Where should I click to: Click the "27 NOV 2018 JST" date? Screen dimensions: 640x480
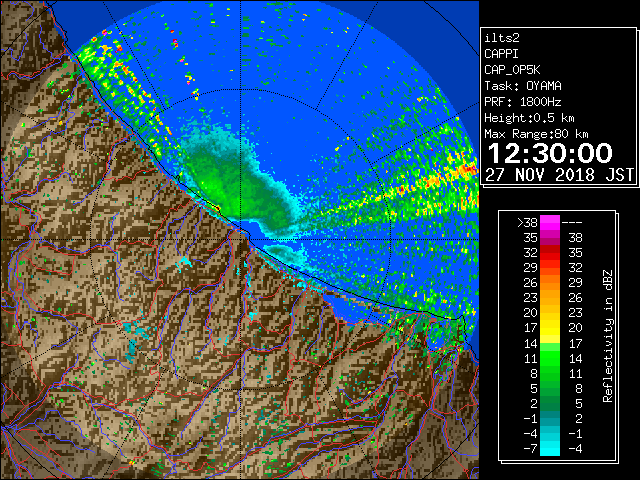pos(560,175)
